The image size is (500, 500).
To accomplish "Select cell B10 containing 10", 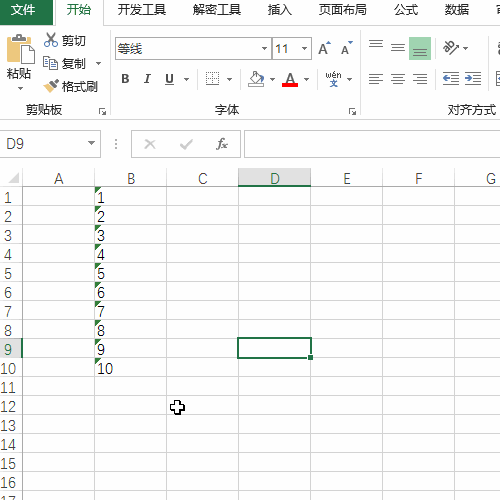I will (x=131, y=368).
